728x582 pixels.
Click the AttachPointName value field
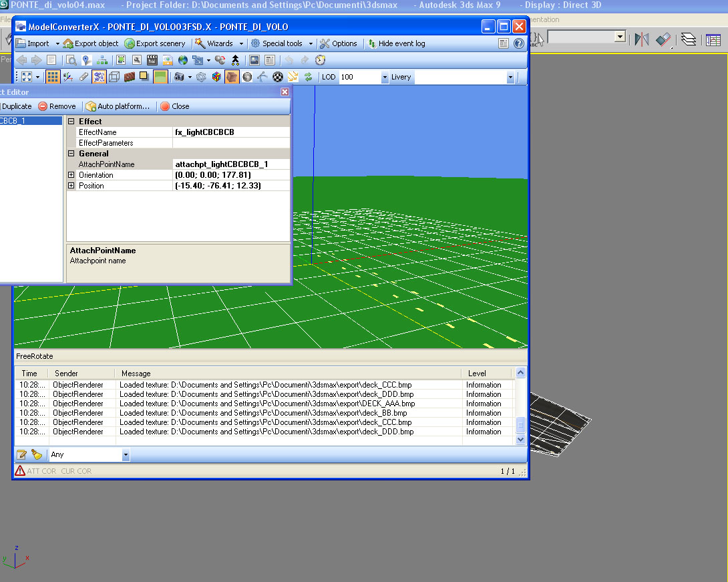(x=231, y=164)
